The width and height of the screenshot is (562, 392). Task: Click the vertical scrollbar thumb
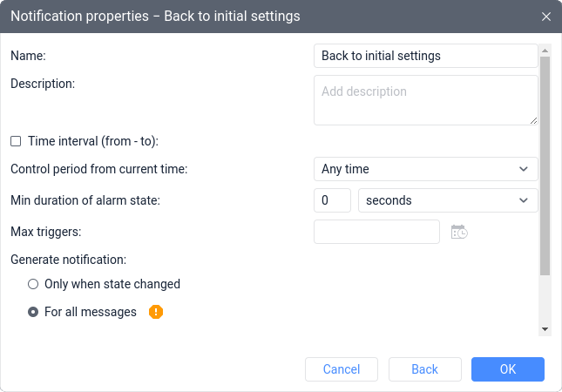point(545,166)
